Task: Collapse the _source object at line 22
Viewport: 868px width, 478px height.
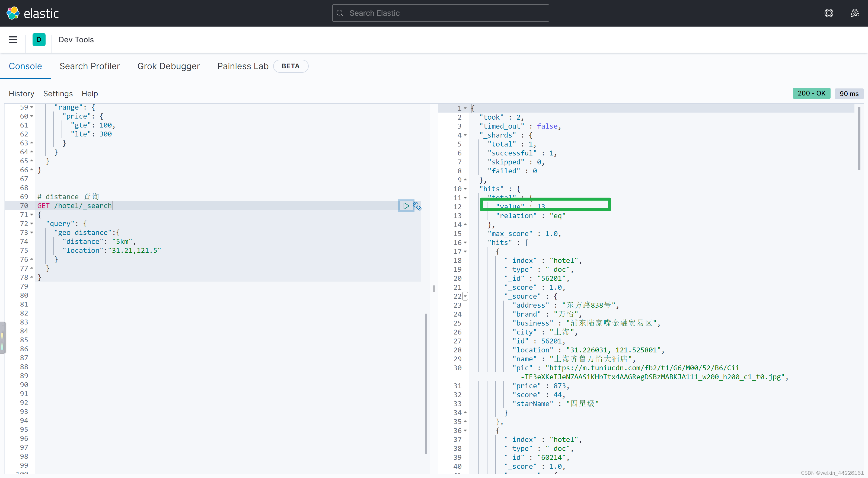Action: point(465,296)
